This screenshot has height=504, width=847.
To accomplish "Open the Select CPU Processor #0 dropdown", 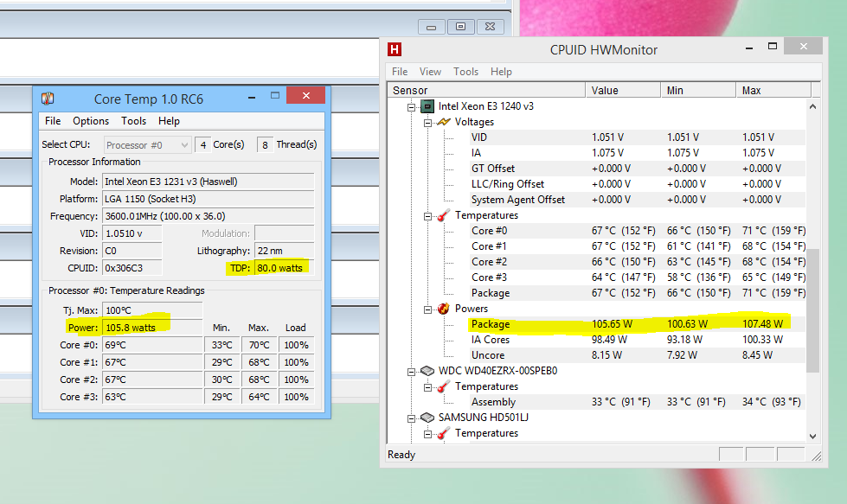I will tap(147, 144).
